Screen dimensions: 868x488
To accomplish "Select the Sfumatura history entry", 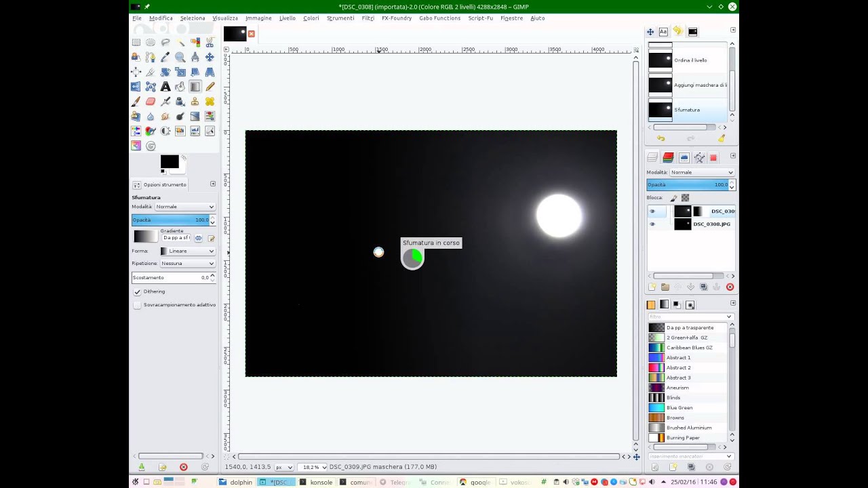I will pyautogui.click(x=688, y=110).
